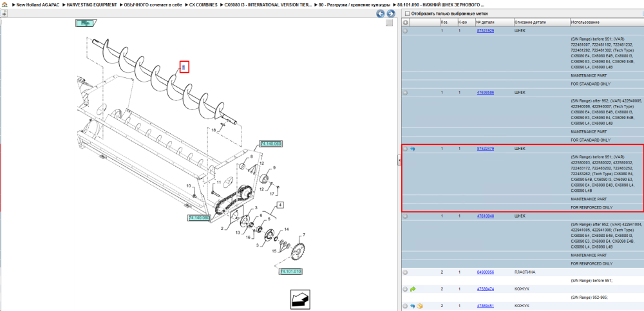644x311 pixels.
Task: Click the 74.101.010 reference label in the diagram
Action: click(x=291, y=272)
